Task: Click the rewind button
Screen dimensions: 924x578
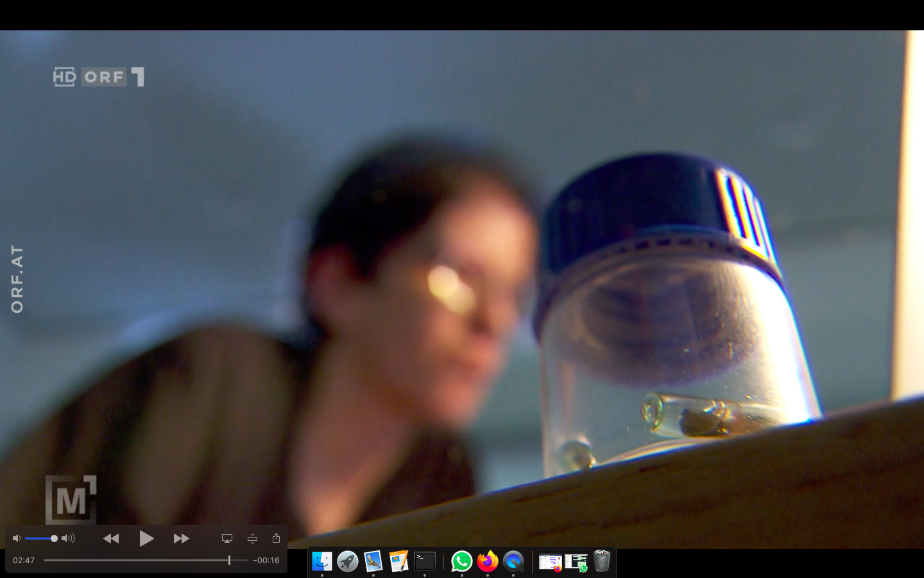Action: pyautogui.click(x=111, y=538)
